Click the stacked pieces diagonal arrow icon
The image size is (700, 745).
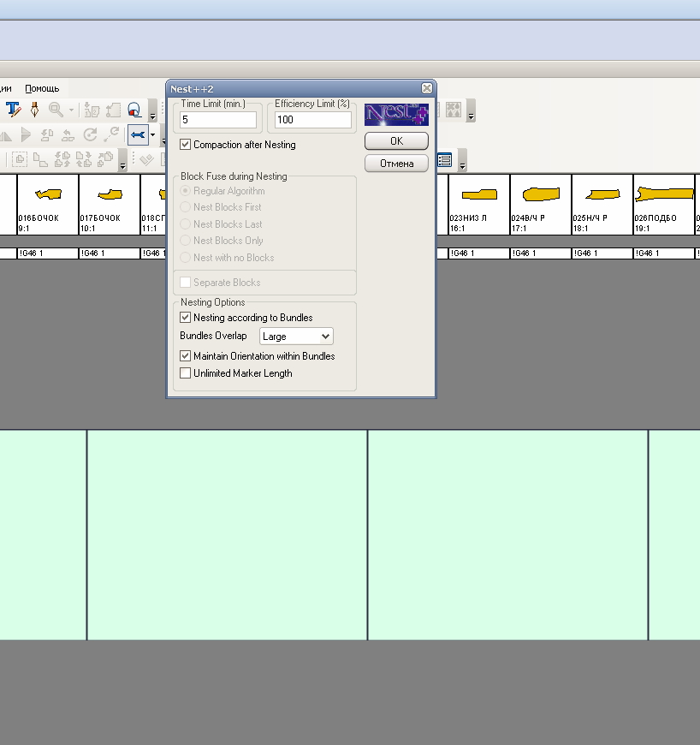pyautogui.click(x=105, y=159)
